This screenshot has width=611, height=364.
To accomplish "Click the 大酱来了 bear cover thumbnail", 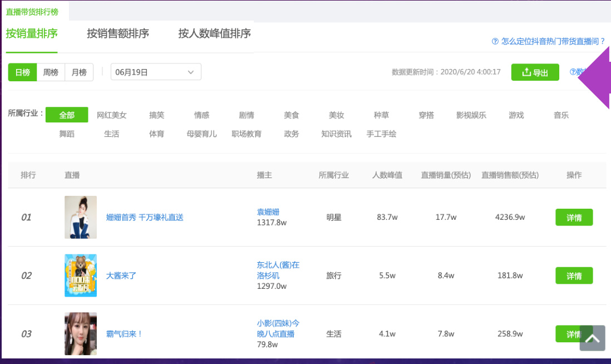I will [x=81, y=276].
